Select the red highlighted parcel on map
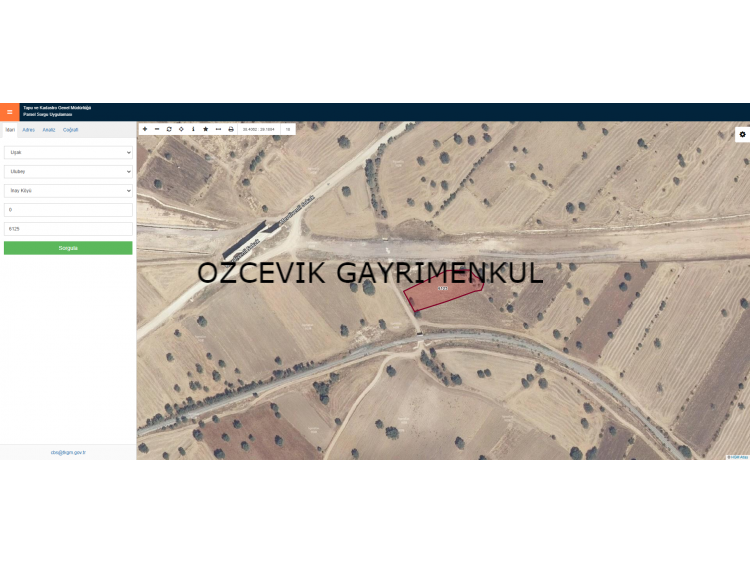The height and width of the screenshot is (562, 750). (442, 290)
